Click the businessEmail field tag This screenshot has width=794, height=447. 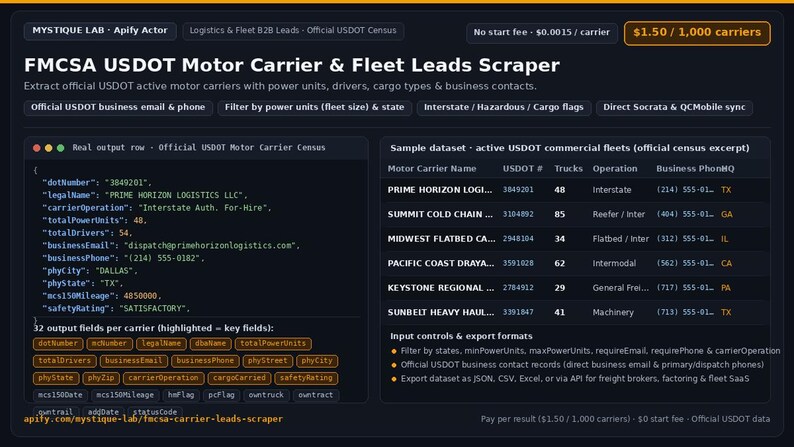(x=133, y=361)
